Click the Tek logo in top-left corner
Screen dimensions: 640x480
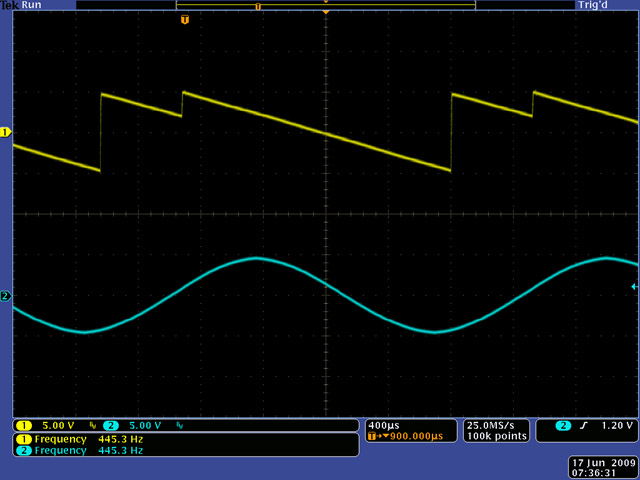coord(10,5)
